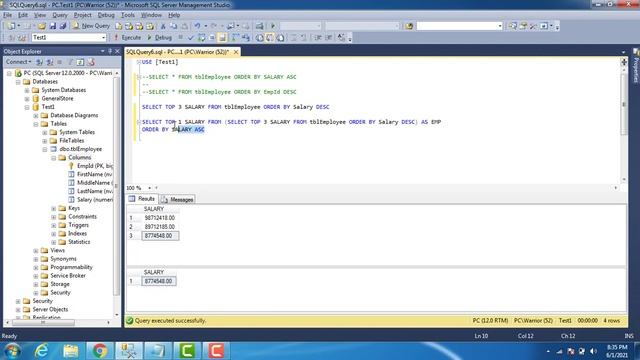Open the Project menu
The image size is (640, 360).
coord(82,15)
